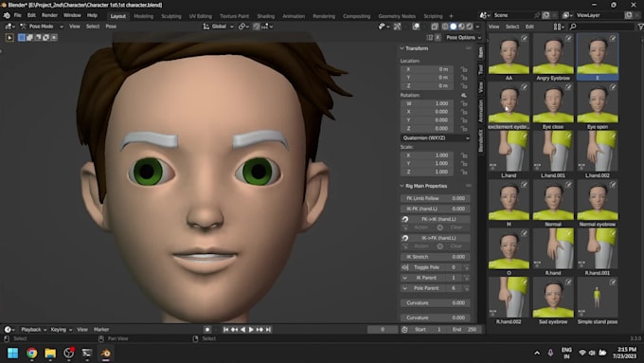The width and height of the screenshot is (644, 363).
Task: Jump to the end frame
Action: (268, 329)
